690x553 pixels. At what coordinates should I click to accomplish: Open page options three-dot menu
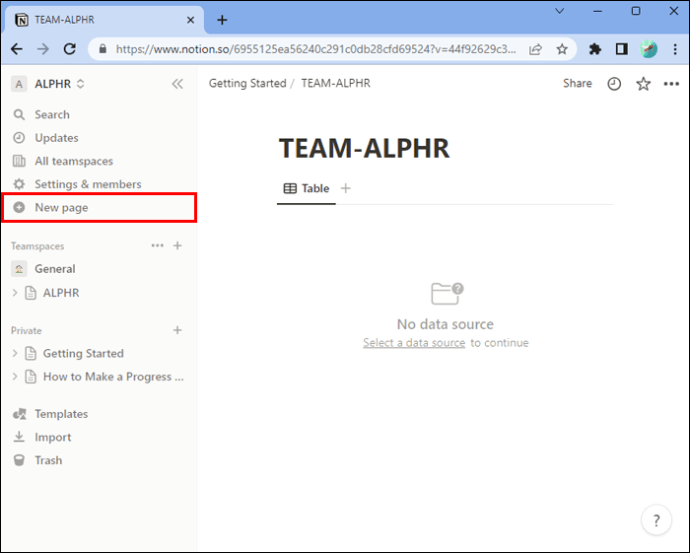coord(671,84)
